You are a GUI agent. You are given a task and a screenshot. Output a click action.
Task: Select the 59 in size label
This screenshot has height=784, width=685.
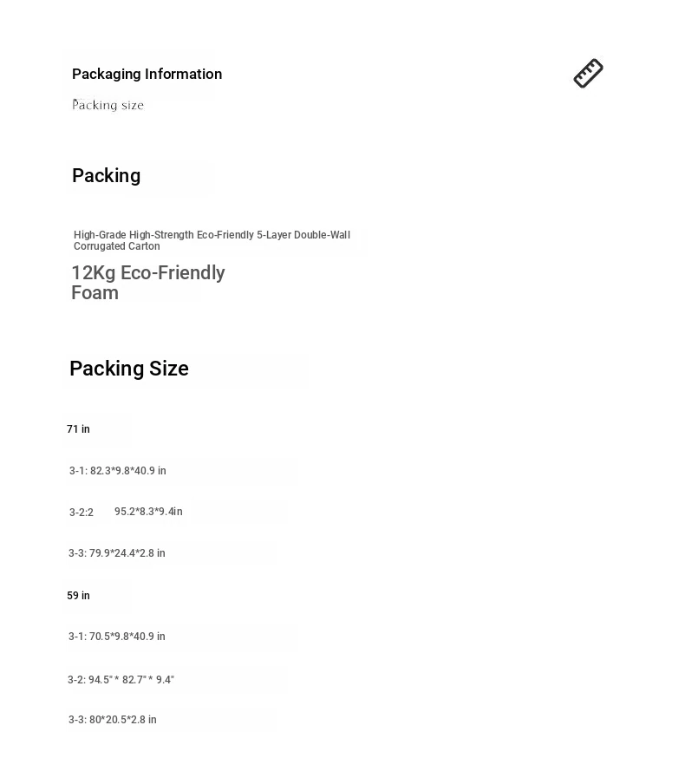79,596
